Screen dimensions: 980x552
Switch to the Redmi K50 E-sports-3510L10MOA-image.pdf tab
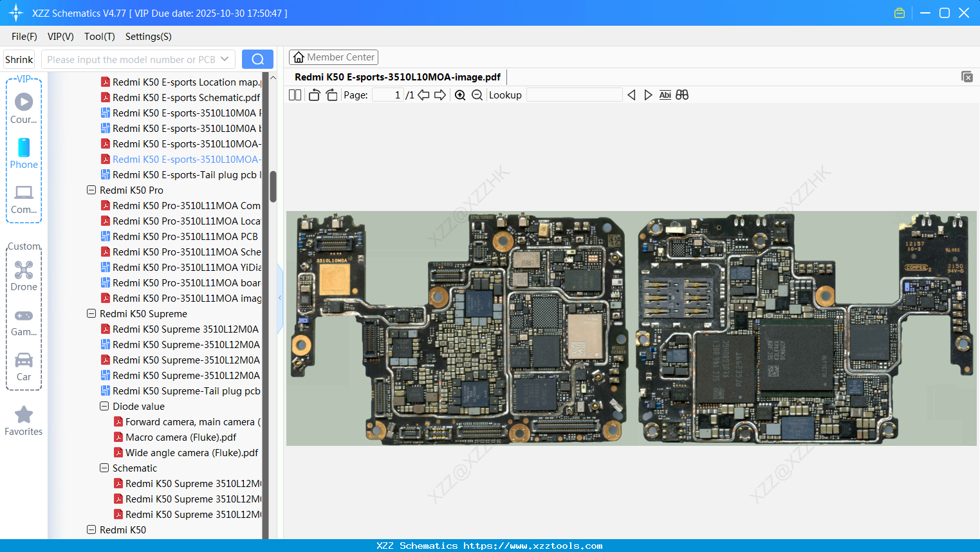click(397, 77)
